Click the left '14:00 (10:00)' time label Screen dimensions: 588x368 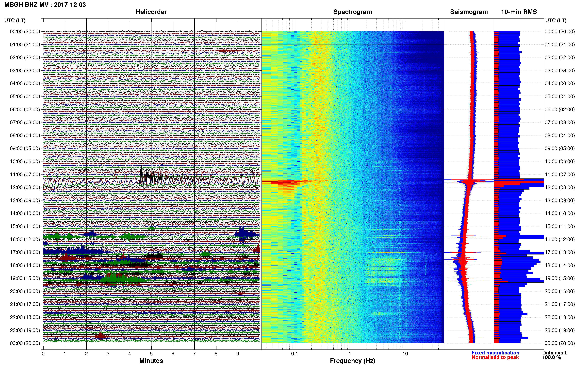tap(25, 213)
